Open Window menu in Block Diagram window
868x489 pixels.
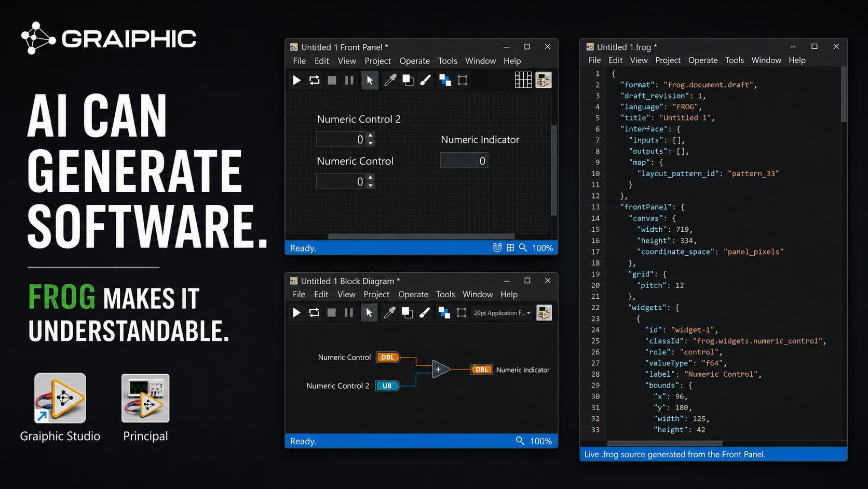coord(478,294)
